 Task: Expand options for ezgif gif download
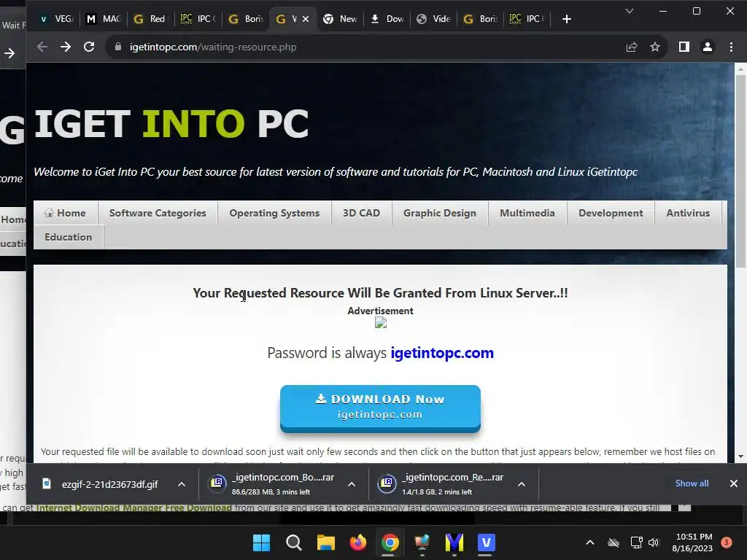pos(182,484)
